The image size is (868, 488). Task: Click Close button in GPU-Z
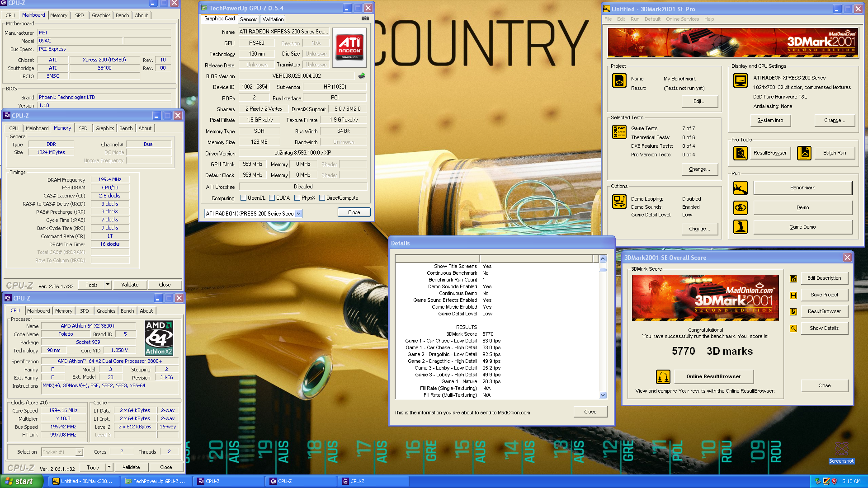[x=354, y=212]
